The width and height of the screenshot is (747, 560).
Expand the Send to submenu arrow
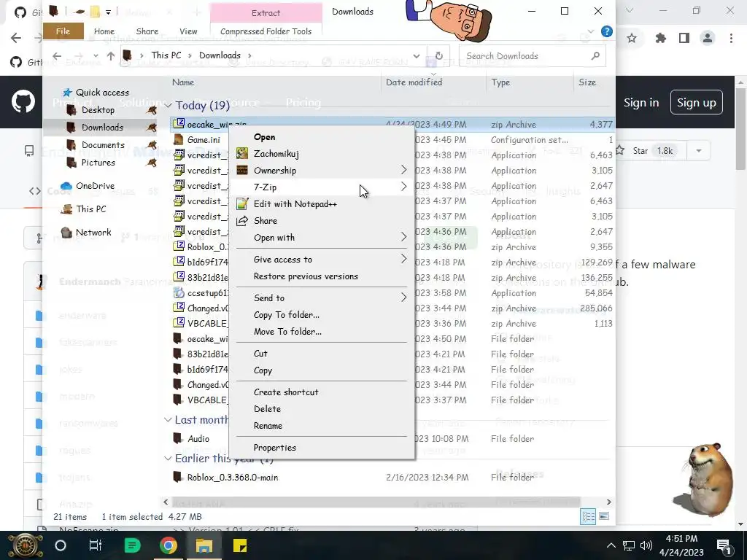click(403, 297)
